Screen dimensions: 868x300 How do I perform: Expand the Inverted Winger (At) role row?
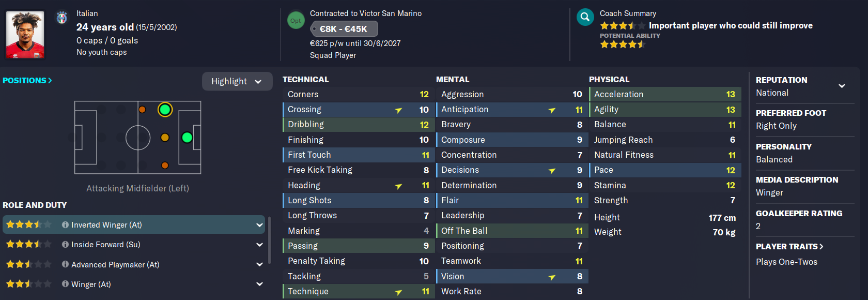click(x=259, y=224)
